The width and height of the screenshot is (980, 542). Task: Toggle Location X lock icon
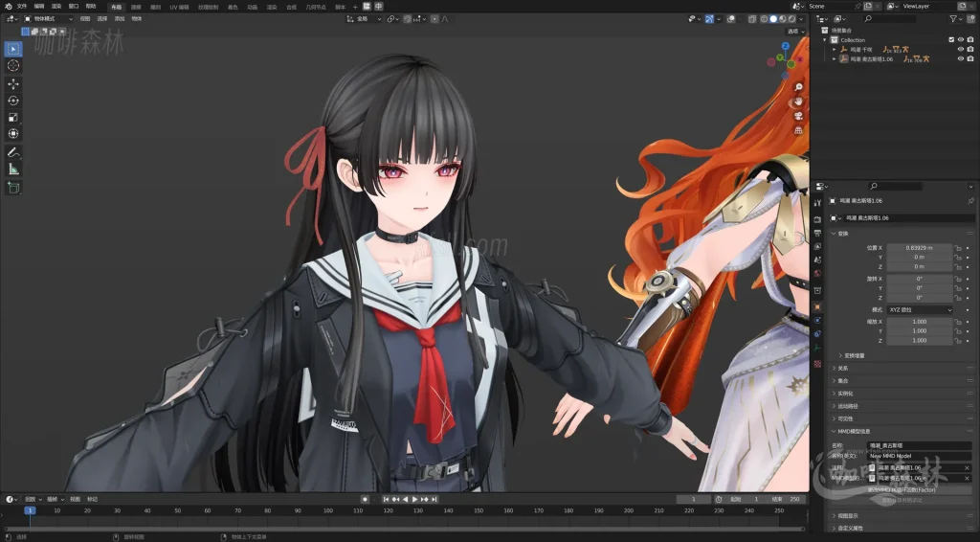pyautogui.click(x=958, y=248)
